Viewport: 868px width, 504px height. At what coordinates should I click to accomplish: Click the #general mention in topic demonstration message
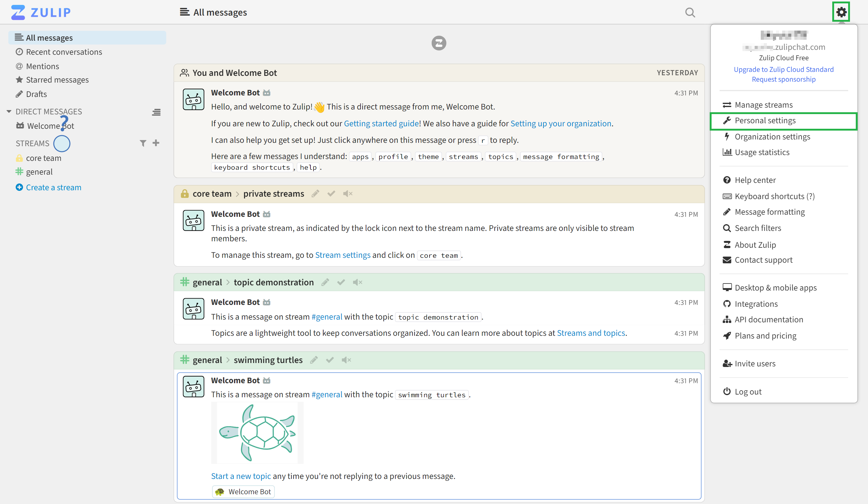click(x=327, y=317)
